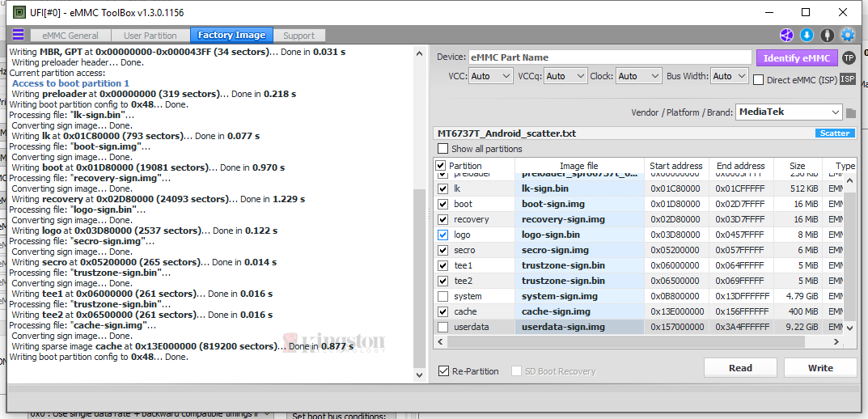Click the gray ISP pinout icon

click(848, 79)
